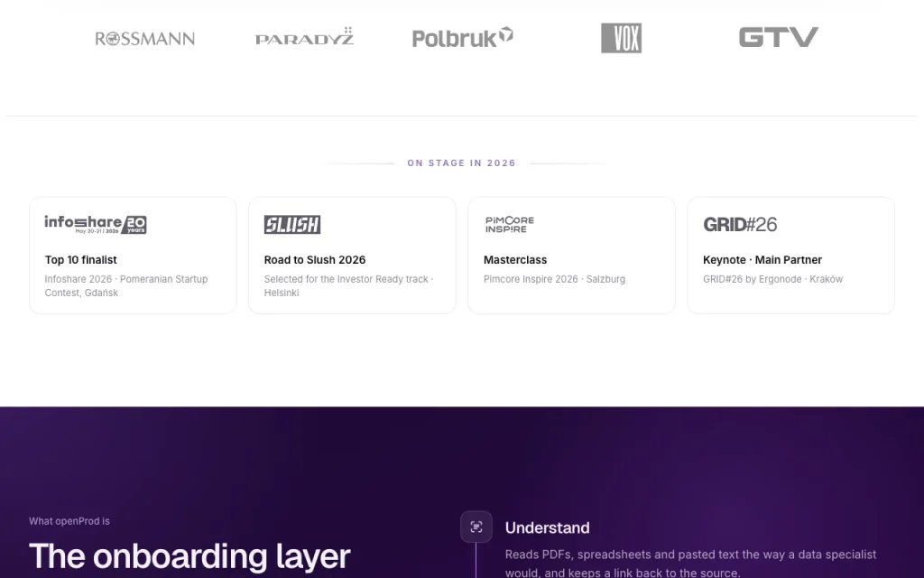
Task: Select 'Keynote · Main Partner' title
Action: (x=762, y=260)
